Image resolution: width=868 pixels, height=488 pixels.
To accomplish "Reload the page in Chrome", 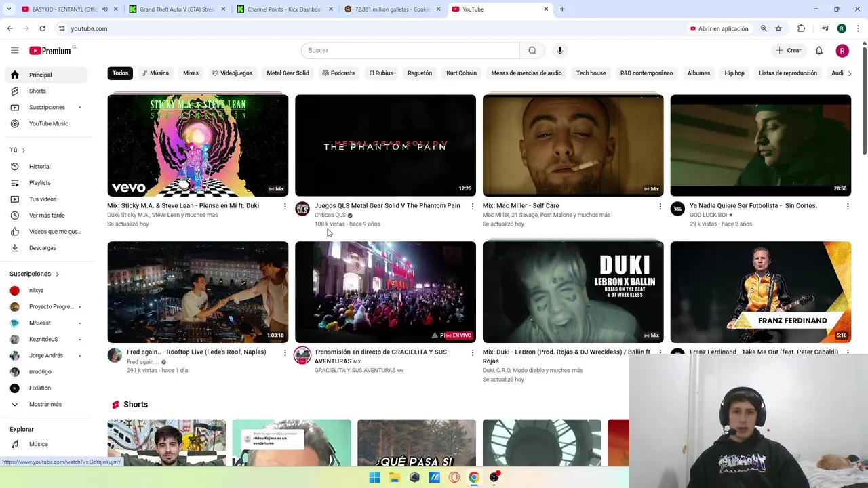I will (42, 28).
